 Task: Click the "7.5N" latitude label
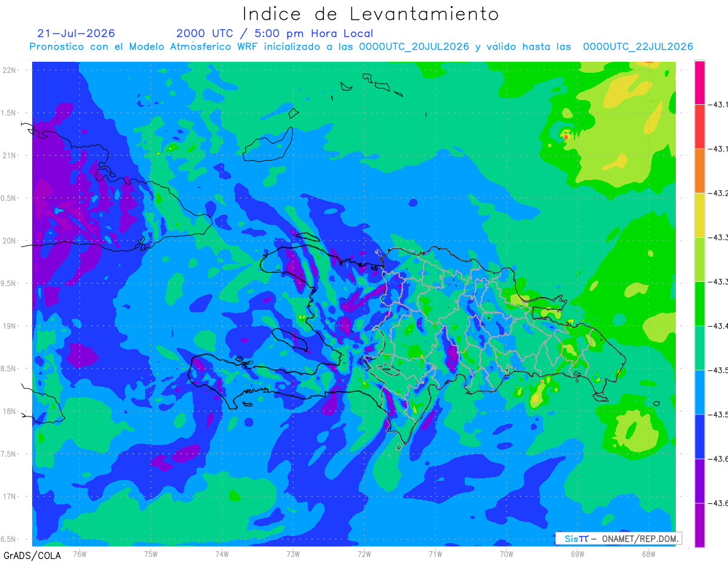tap(9, 454)
